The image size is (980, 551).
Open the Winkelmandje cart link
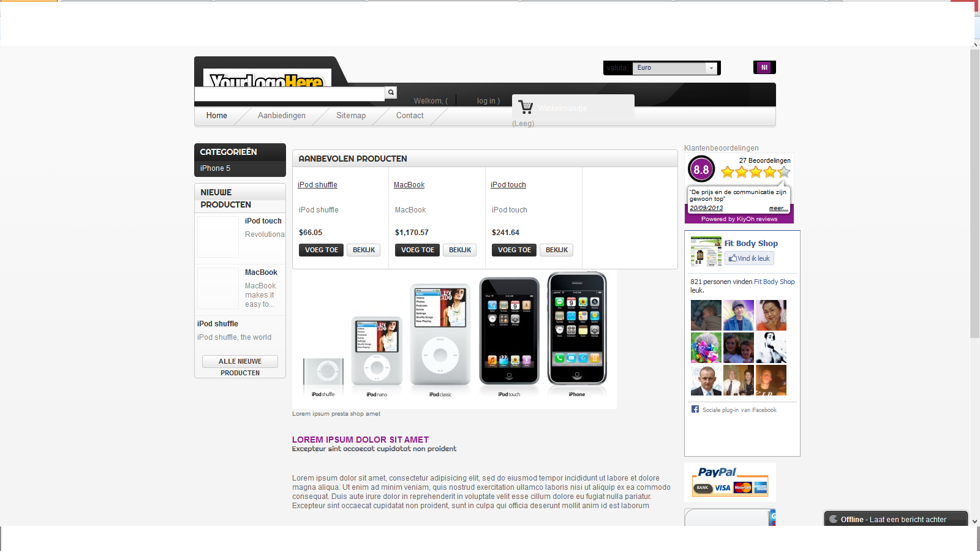point(563,108)
